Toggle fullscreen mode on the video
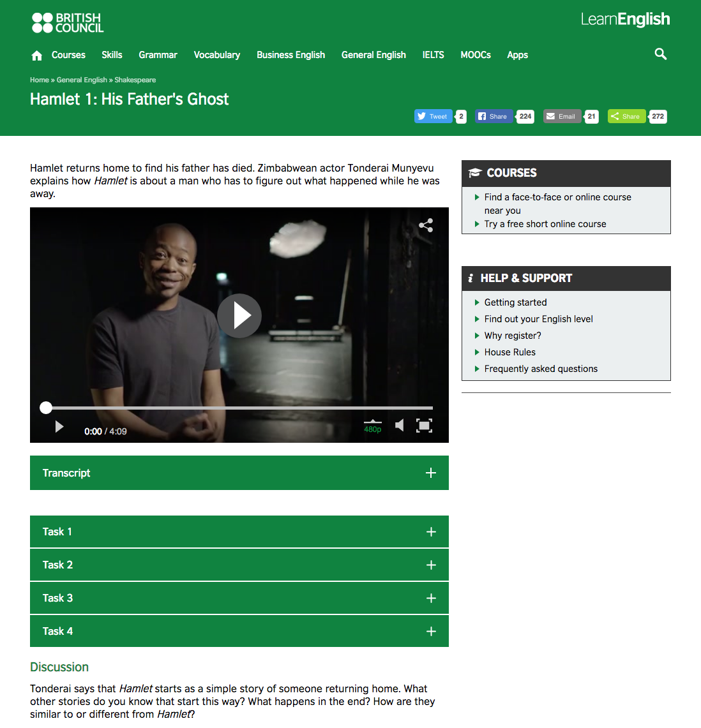The height and width of the screenshot is (728, 701). coord(424,426)
